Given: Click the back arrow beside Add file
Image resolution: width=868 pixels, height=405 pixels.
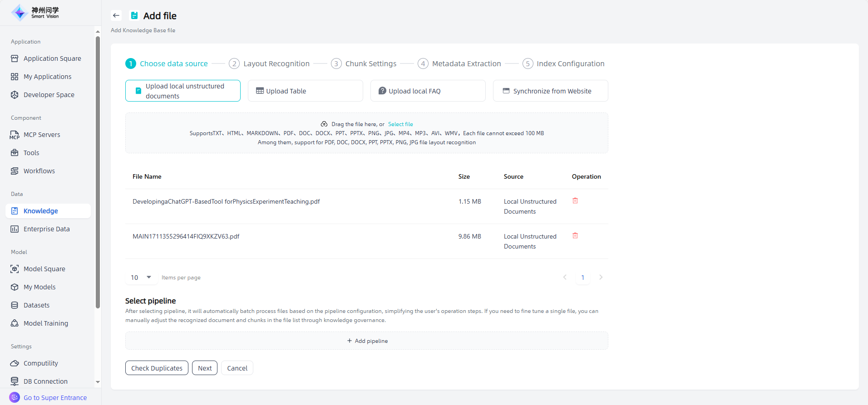Looking at the screenshot, I should pyautogui.click(x=116, y=15).
